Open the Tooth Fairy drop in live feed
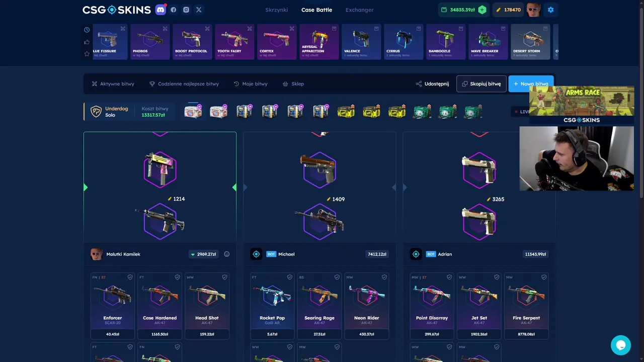 coord(234,42)
